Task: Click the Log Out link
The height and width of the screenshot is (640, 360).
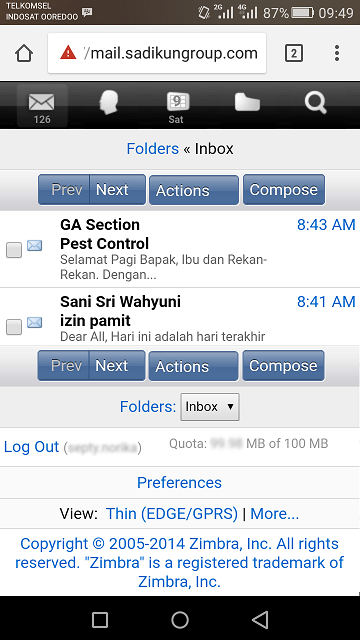Action: pos(31,447)
